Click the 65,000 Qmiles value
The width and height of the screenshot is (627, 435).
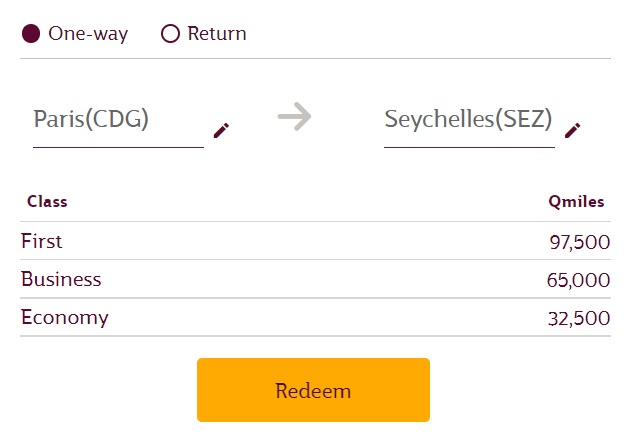click(x=578, y=280)
